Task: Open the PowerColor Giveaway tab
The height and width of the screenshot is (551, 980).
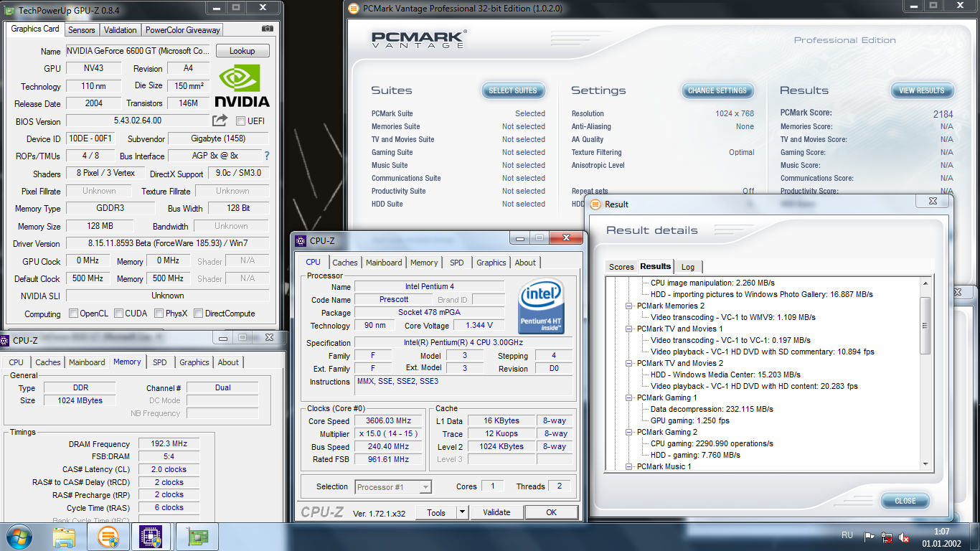Action: [182, 30]
